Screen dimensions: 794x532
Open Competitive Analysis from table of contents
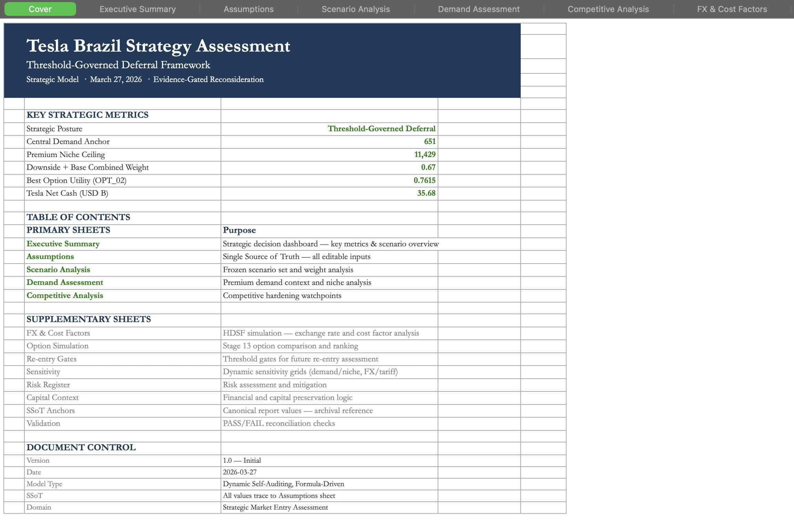[65, 296]
